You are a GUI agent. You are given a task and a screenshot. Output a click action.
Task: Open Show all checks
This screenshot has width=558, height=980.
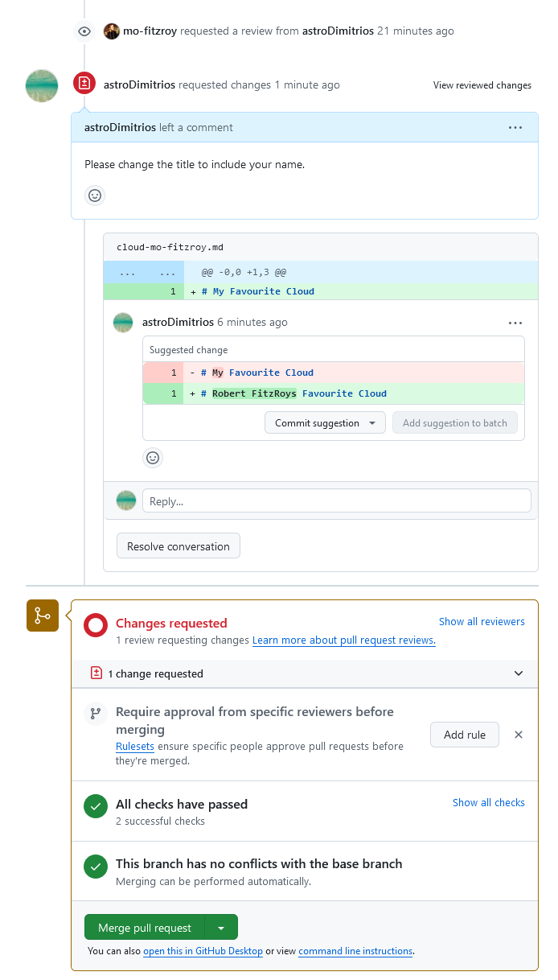click(x=489, y=802)
